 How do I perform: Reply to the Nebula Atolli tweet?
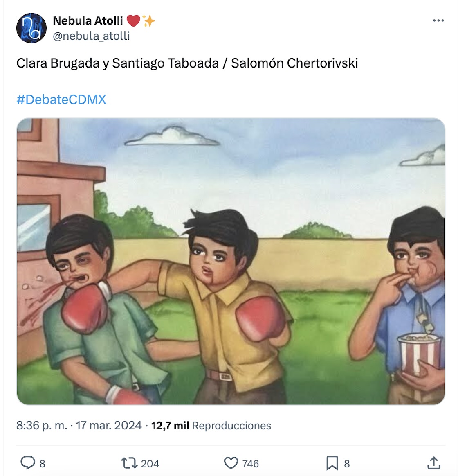pos(27,463)
